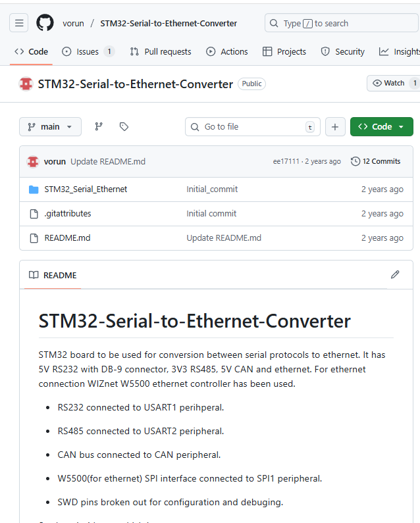Expand the main branch dropdown
Viewport: 420px width, 523px height.
tap(50, 127)
